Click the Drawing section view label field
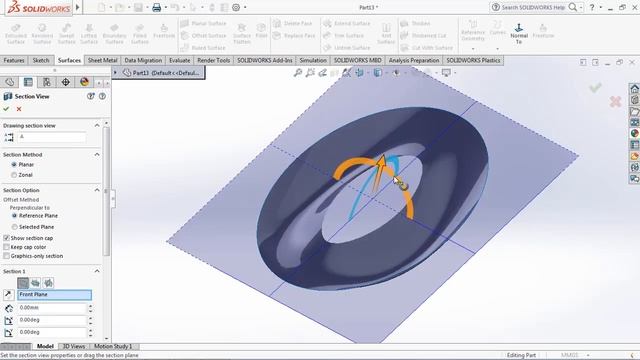 click(51, 137)
